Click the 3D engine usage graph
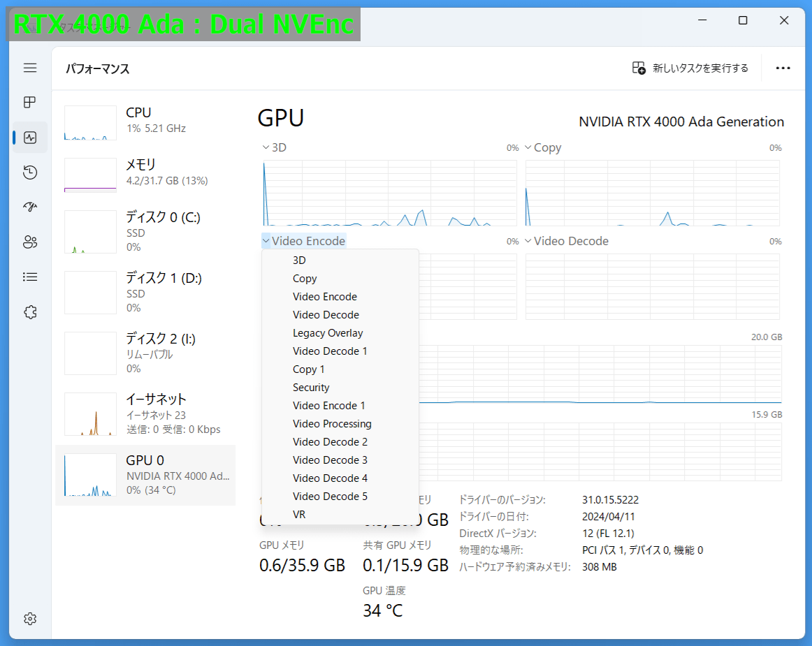The width and height of the screenshot is (812, 646). [390, 193]
